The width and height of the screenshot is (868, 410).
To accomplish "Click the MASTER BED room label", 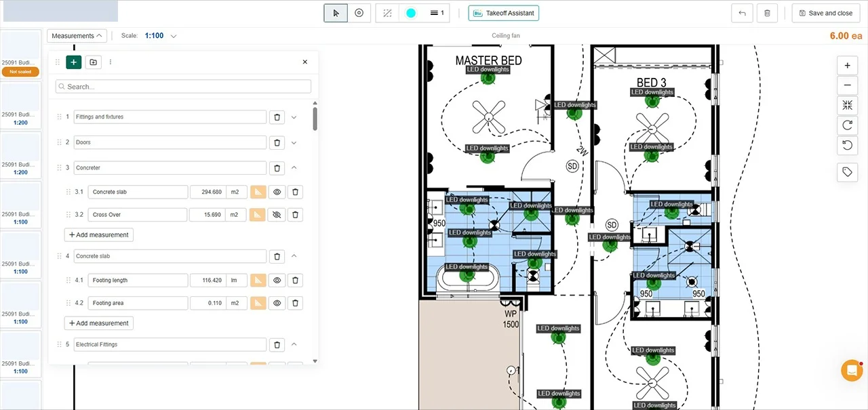I will (488, 61).
